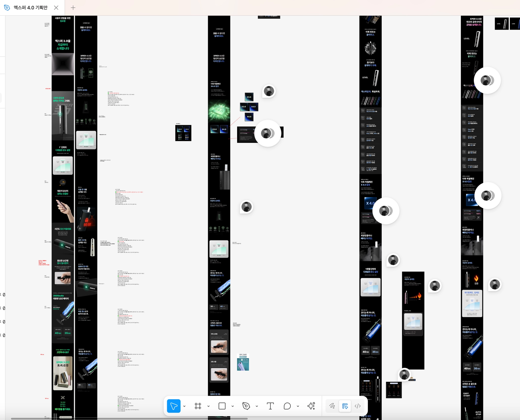Switch to Design mode
520x420 pixels.
click(345, 406)
